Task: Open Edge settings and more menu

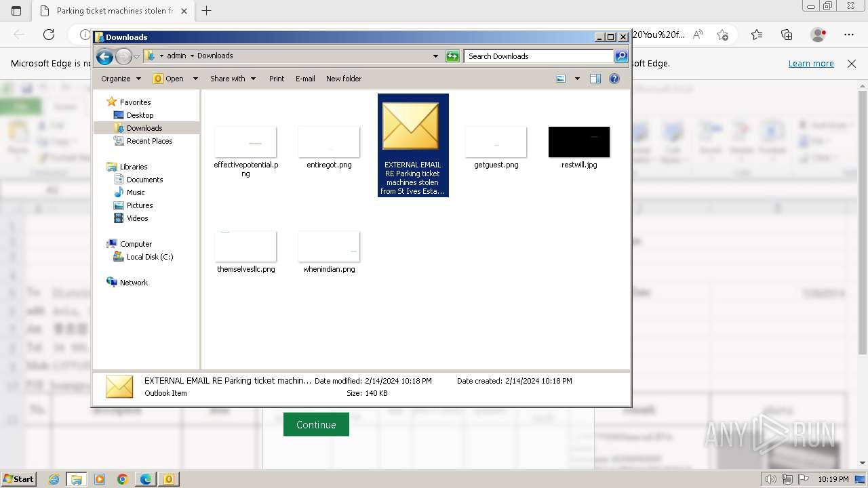Action: [849, 35]
